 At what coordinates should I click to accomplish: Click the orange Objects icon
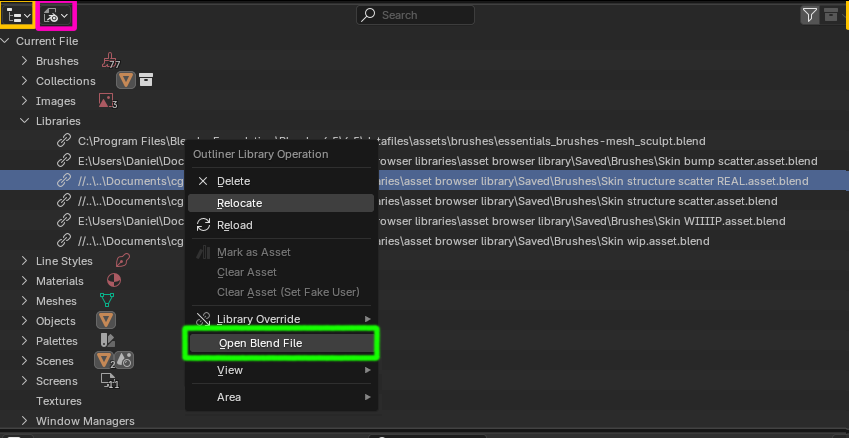tap(106, 321)
